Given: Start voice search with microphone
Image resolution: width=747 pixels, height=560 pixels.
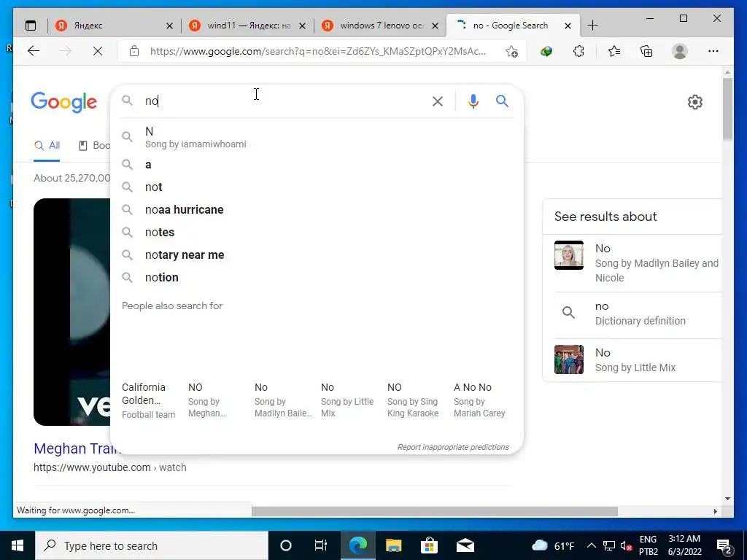Looking at the screenshot, I should click(473, 101).
